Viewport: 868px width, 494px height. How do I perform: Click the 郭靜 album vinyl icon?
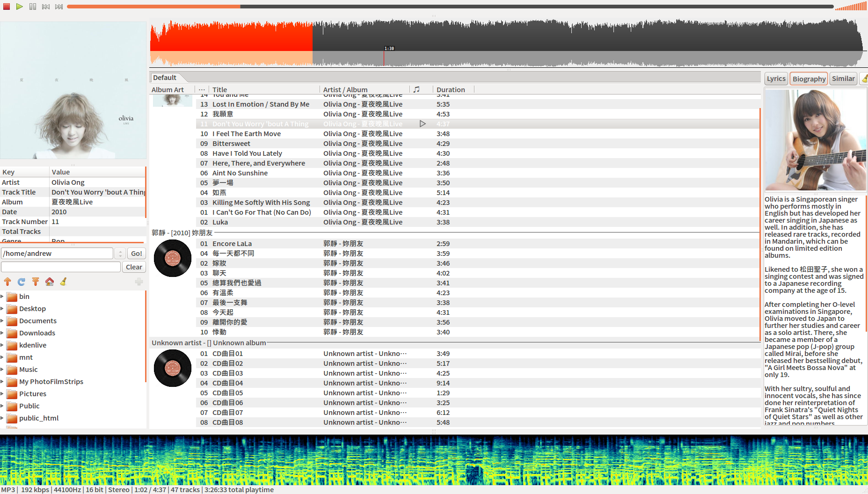pos(173,258)
